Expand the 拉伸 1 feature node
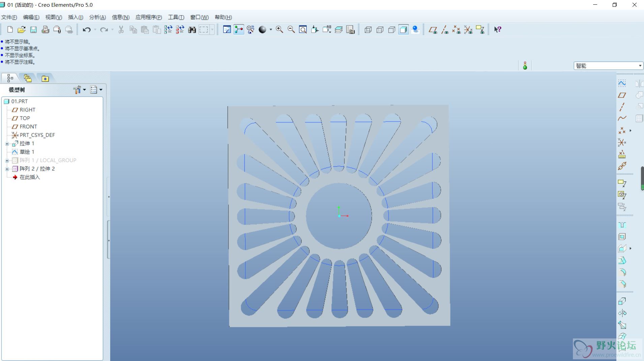Screen dimensions: 644x361 [x=7, y=144]
